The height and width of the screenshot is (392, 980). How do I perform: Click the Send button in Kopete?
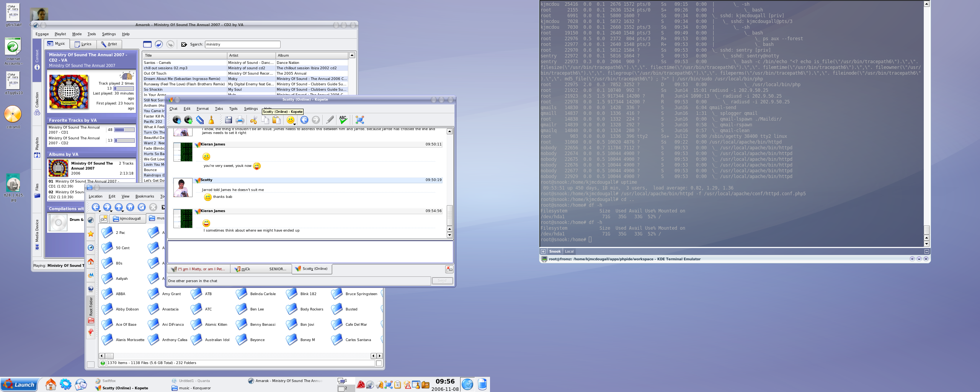pos(442,281)
